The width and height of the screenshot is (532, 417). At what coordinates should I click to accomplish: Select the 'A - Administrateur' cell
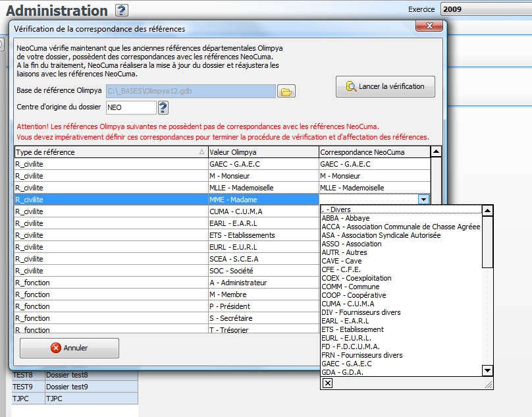pyautogui.click(x=263, y=283)
